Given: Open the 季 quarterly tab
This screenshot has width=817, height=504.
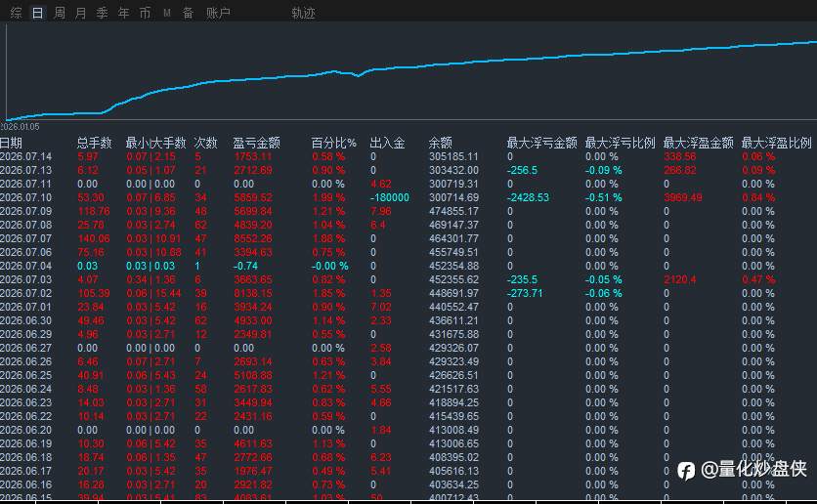Looking at the screenshot, I should click(x=102, y=13).
